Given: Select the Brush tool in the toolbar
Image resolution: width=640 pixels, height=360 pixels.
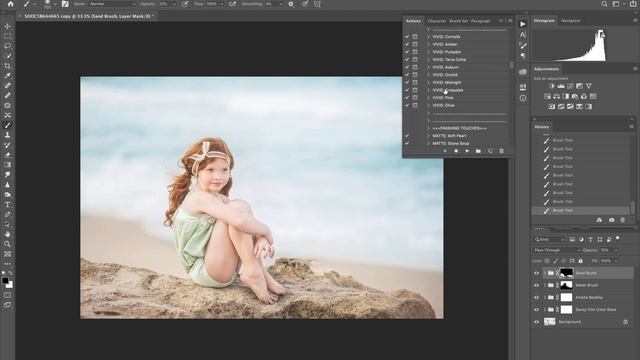Looking at the screenshot, I should click(7, 125).
